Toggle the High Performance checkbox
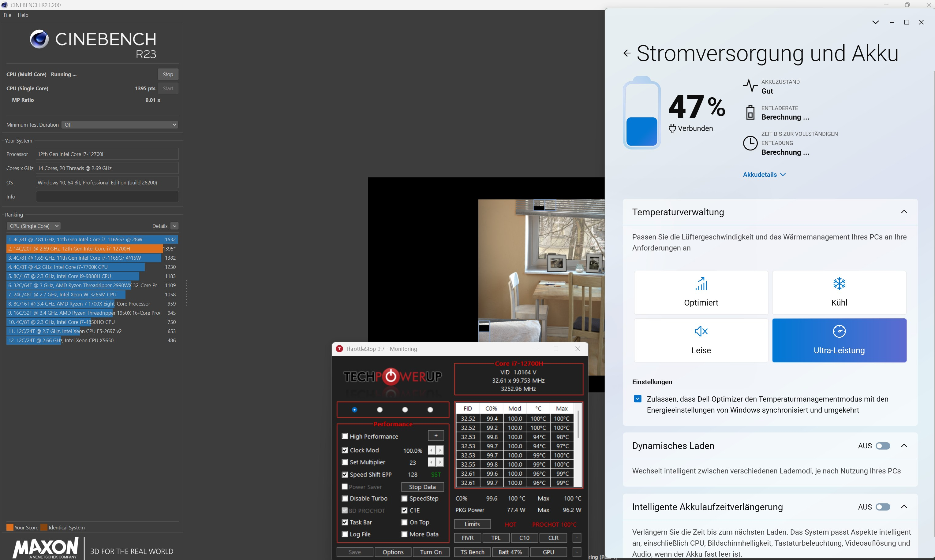Image resolution: width=935 pixels, height=560 pixels. [344, 436]
